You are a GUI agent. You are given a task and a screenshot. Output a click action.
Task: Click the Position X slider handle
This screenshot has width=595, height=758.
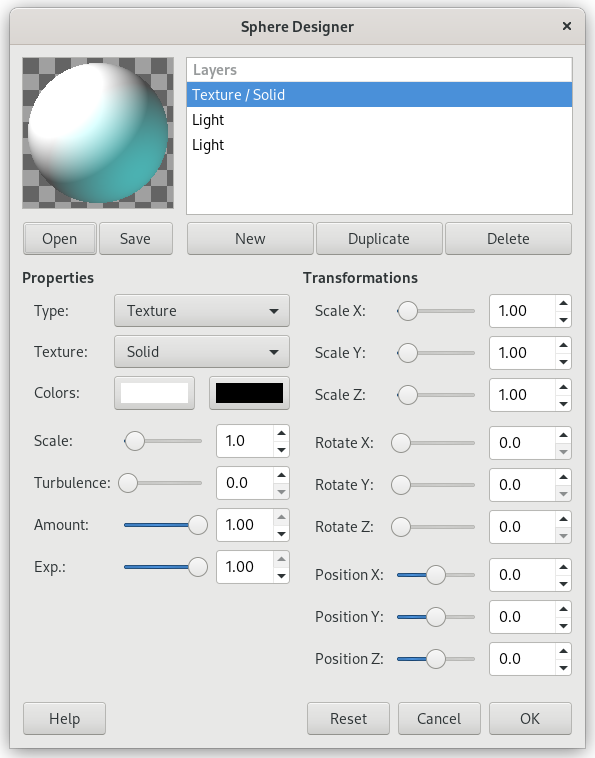coord(435,575)
